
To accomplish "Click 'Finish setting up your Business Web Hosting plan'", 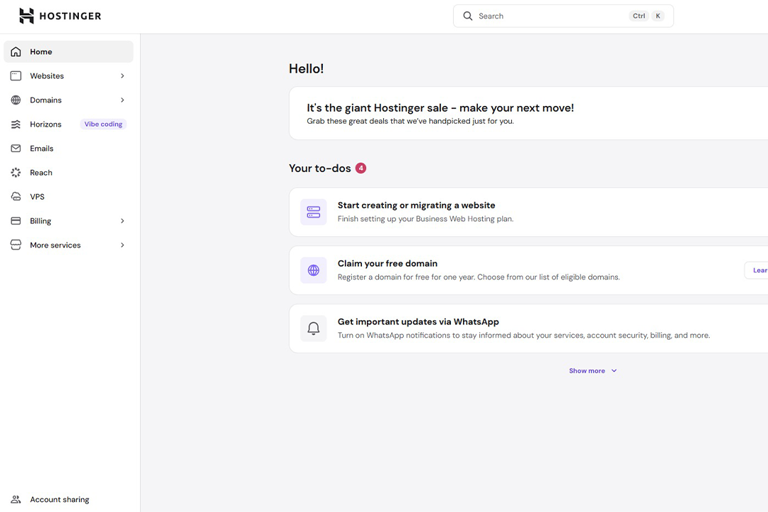I will 426,219.
